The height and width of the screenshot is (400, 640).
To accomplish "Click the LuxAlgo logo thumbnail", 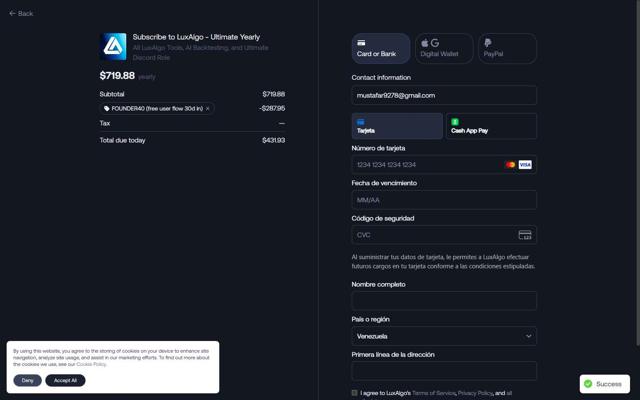I will click(113, 47).
